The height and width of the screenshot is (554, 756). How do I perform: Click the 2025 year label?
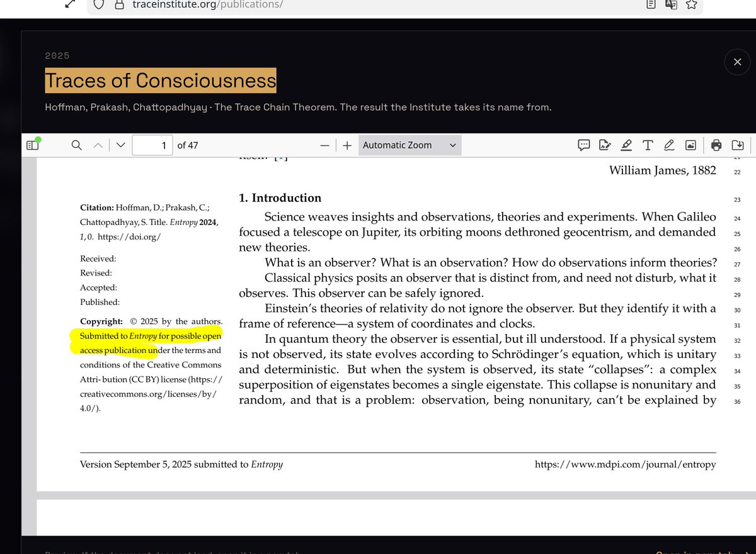(57, 55)
